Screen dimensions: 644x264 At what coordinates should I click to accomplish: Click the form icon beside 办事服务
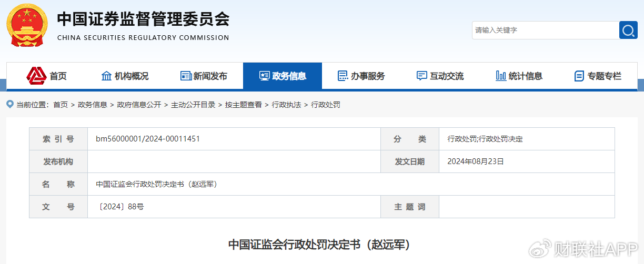tap(343, 76)
